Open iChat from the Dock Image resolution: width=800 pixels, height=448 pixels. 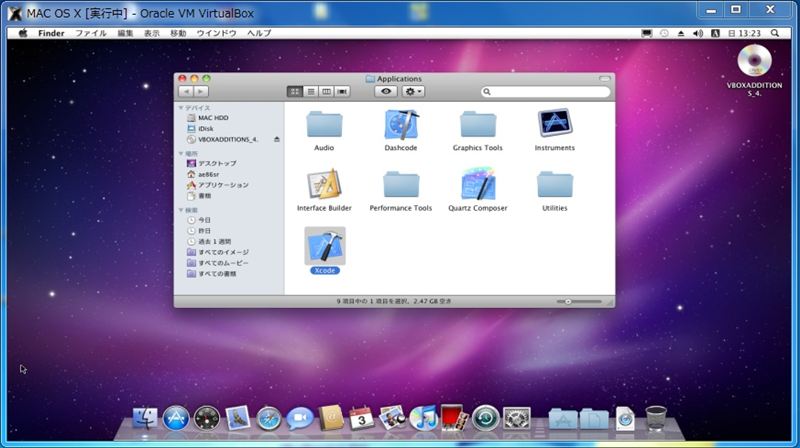click(x=299, y=418)
